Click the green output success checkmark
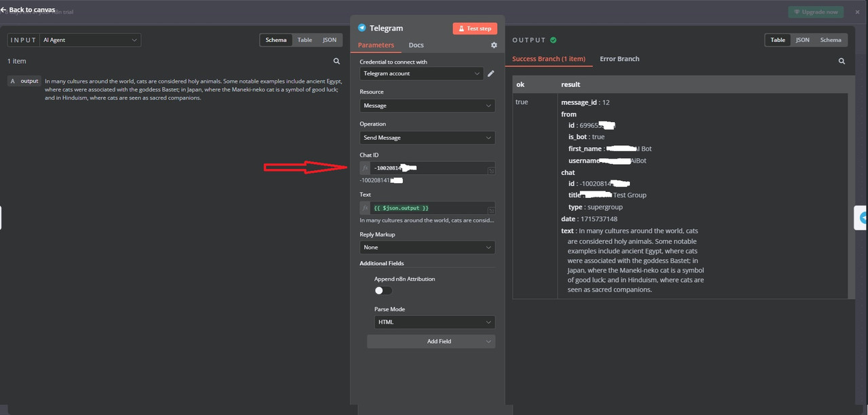Viewport: 868px width, 415px height. [553, 40]
